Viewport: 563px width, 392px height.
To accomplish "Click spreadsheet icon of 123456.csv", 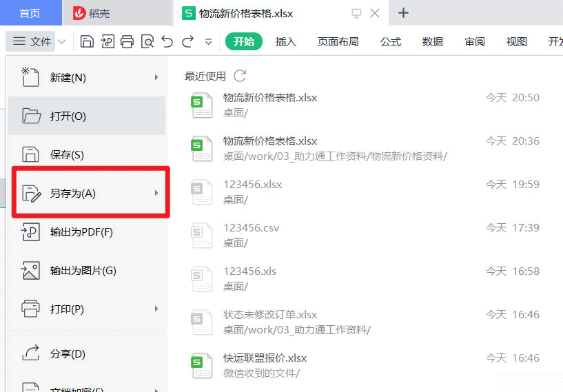I will pos(201,236).
